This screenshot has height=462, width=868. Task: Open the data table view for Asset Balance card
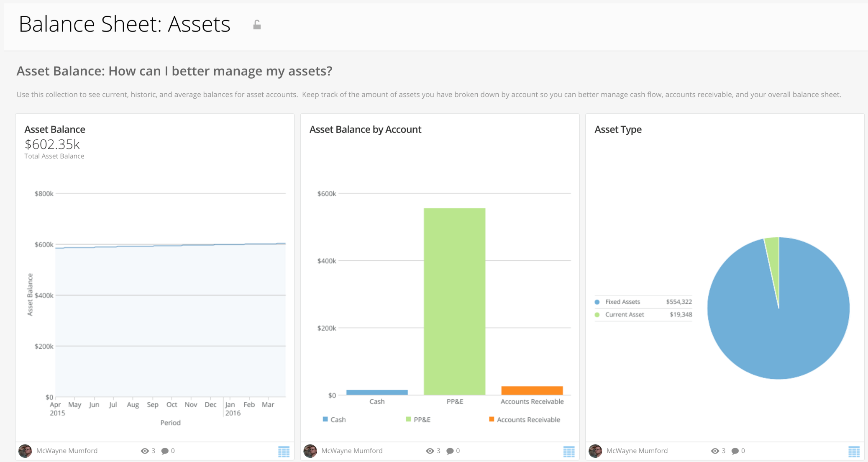[x=284, y=452]
